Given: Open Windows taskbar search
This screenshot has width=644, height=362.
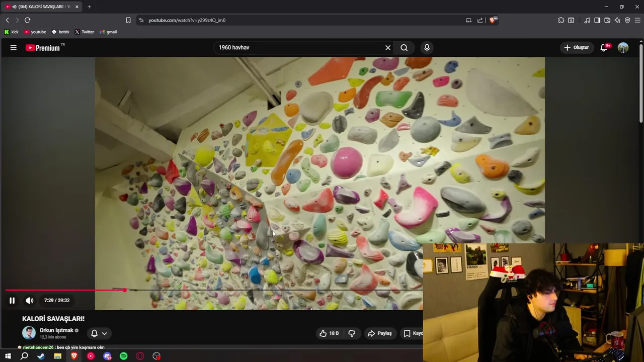Looking at the screenshot, I should pos(24,356).
